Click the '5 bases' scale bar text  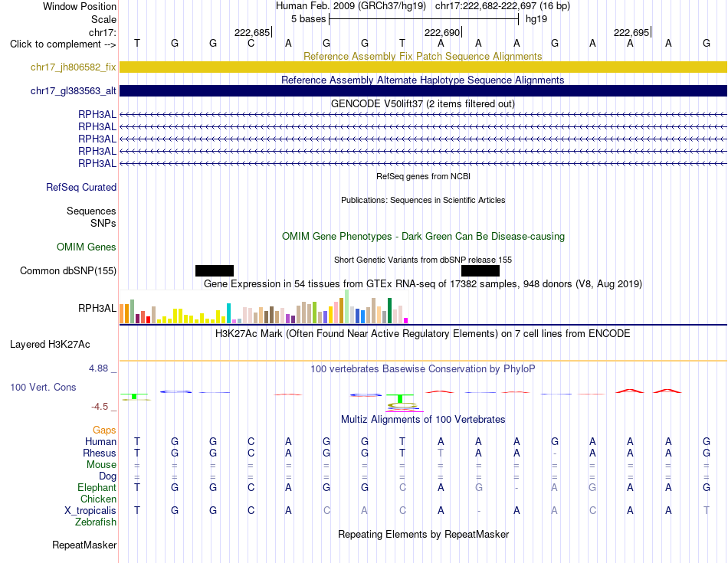(x=308, y=19)
